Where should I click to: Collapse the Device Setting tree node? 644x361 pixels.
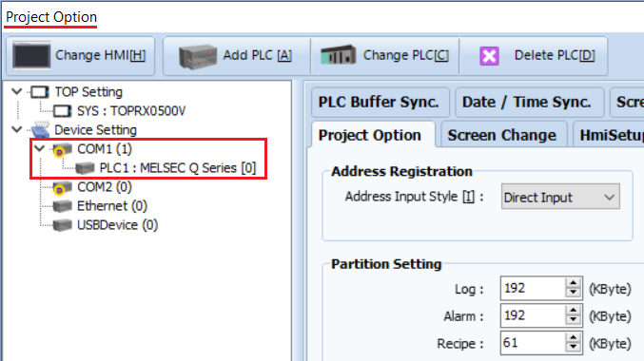point(17,129)
